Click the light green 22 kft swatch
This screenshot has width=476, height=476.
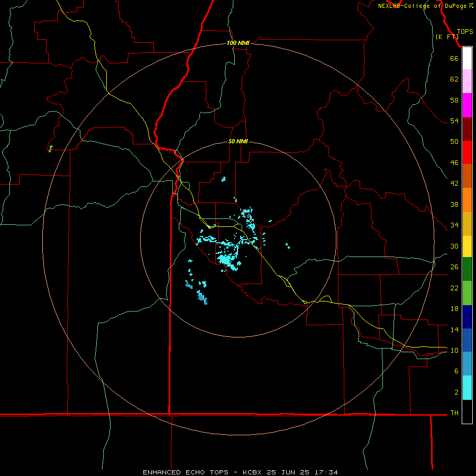pyautogui.click(x=467, y=293)
